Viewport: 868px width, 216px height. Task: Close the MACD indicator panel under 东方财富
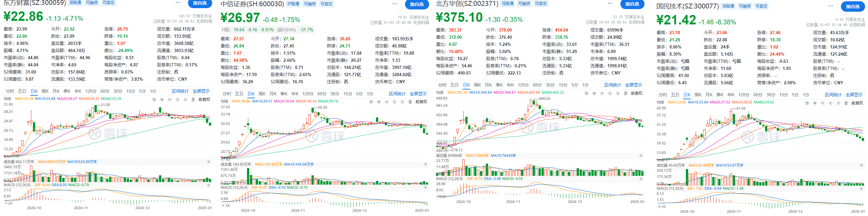coord(209,185)
